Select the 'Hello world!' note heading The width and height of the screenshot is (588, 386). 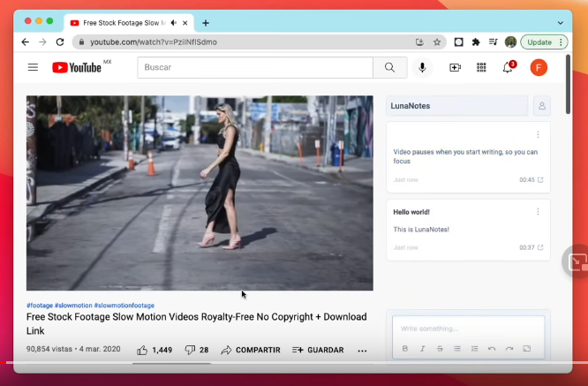411,212
